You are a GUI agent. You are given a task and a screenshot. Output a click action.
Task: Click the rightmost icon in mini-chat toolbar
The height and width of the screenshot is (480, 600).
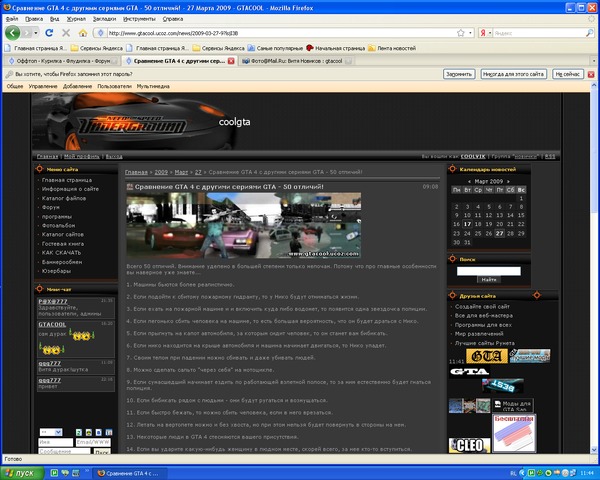pos(109,432)
